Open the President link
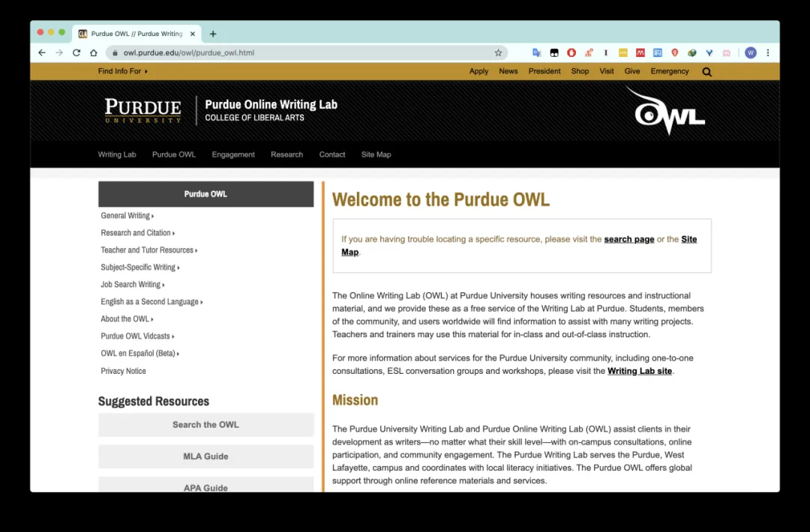 click(544, 71)
